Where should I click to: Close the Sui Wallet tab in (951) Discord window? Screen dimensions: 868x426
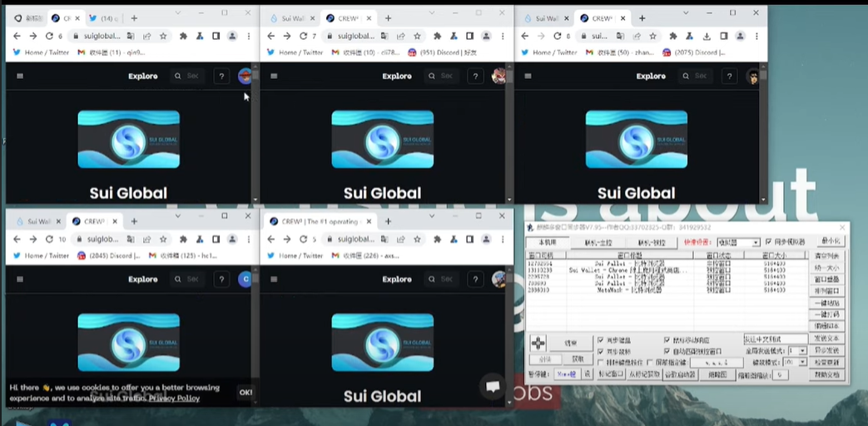313,18
